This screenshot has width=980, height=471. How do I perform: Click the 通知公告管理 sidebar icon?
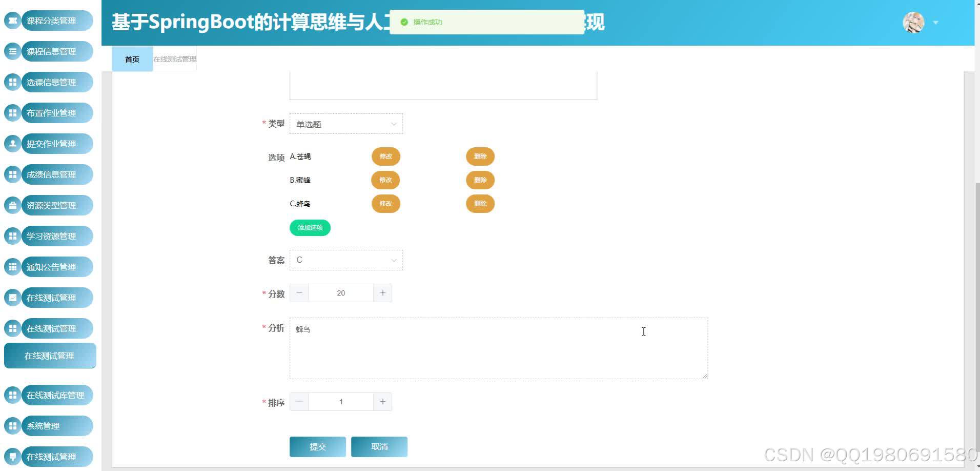coord(12,267)
